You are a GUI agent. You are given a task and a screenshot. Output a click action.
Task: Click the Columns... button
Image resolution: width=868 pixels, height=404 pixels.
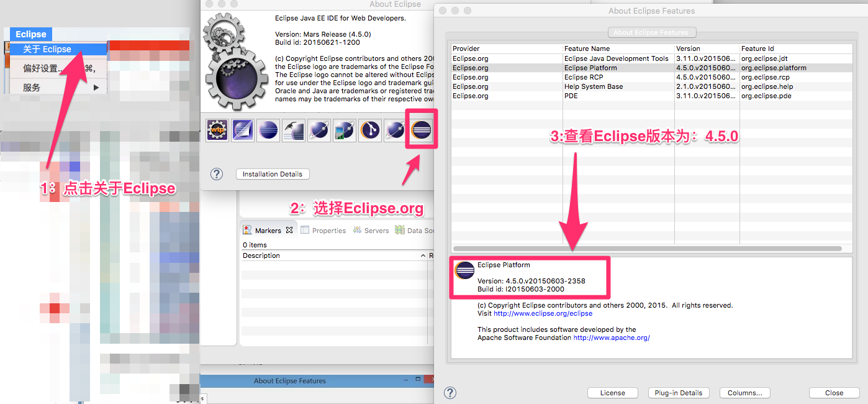pyautogui.click(x=745, y=393)
